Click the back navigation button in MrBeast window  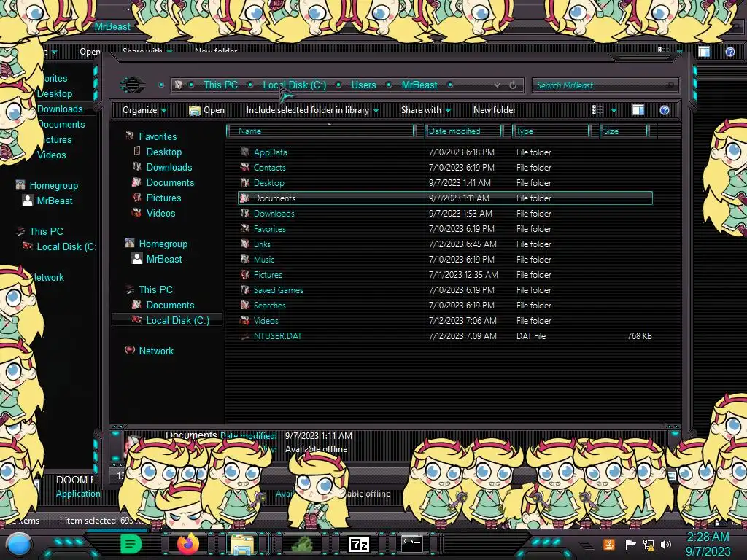point(133,85)
